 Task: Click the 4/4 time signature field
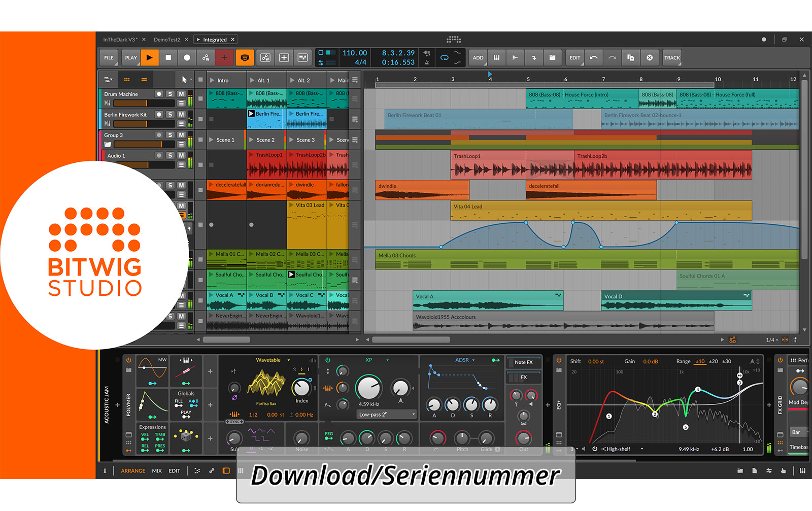[360, 62]
